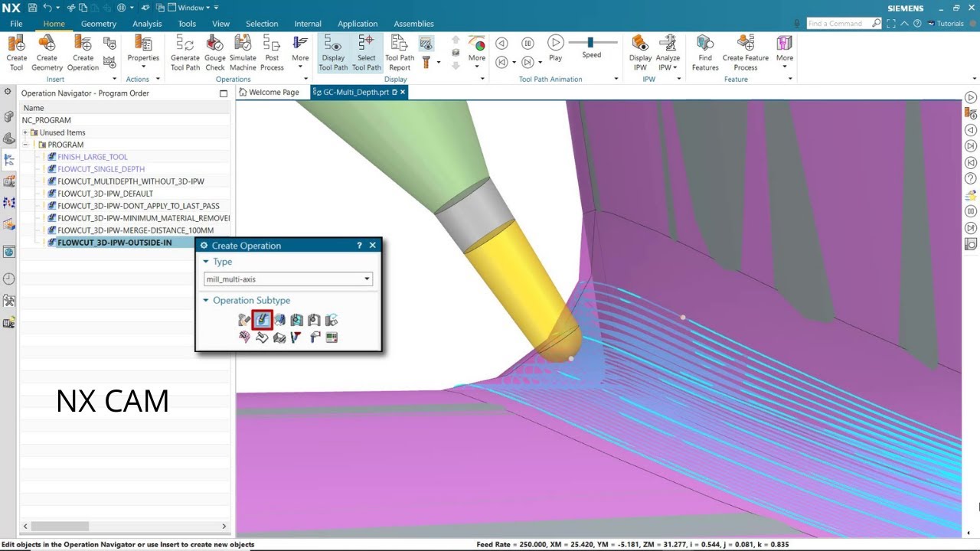The image size is (980, 551).
Task: Open the Web Browser globe icon in the resource bar
Action: pos(9,252)
